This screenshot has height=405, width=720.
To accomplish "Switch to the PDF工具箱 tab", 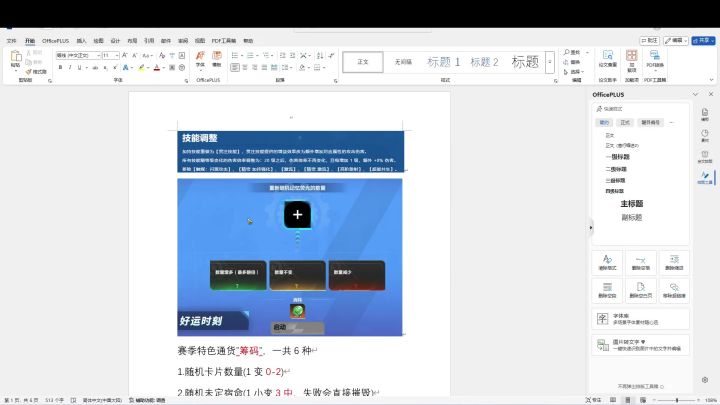I will pyautogui.click(x=224, y=41).
